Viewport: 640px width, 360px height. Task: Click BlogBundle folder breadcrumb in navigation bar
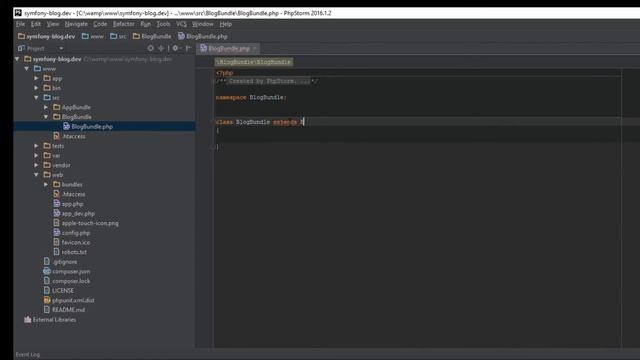pyautogui.click(x=152, y=36)
